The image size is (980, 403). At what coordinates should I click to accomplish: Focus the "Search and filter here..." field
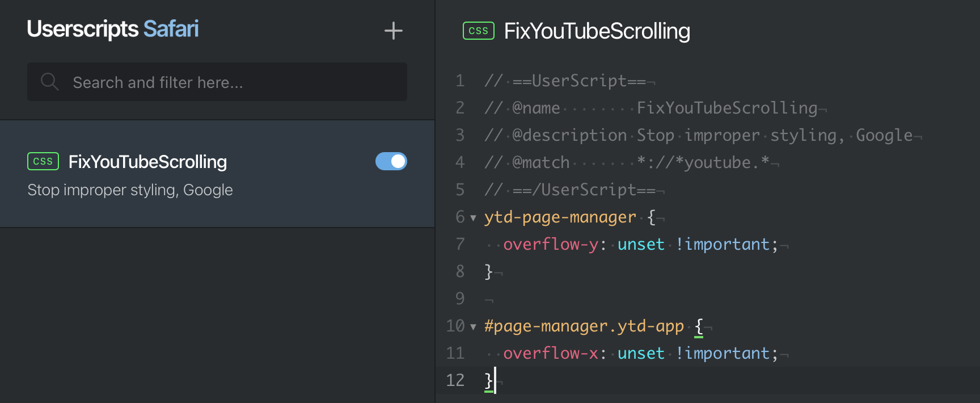(x=227, y=82)
